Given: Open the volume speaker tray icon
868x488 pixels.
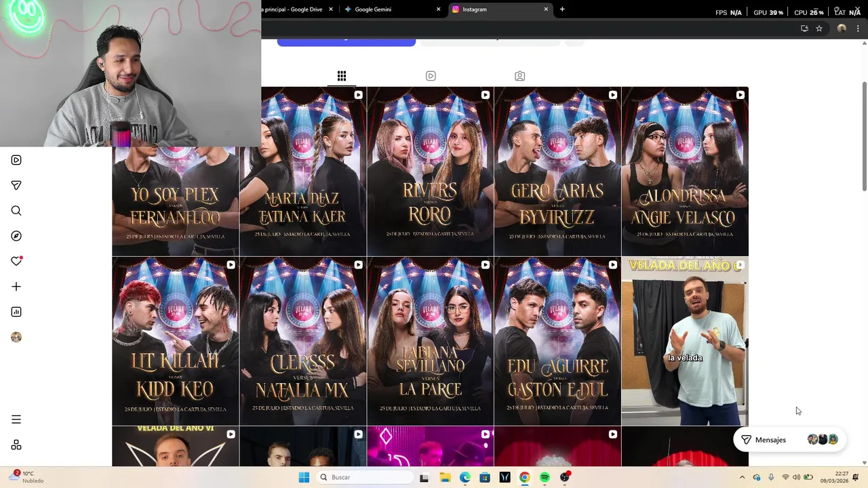Looking at the screenshot, I should pos(796,477).
